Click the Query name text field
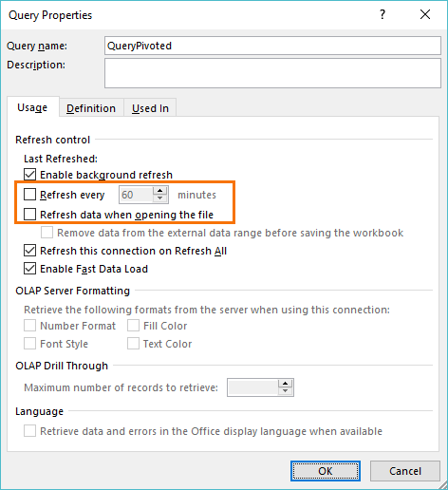The height and width of the screenshot is (490, 448). pos(272,46)
